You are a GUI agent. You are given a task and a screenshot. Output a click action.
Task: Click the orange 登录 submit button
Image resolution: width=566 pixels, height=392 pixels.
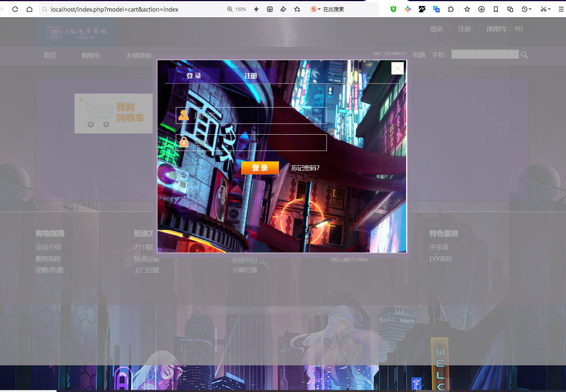point(260,168)
